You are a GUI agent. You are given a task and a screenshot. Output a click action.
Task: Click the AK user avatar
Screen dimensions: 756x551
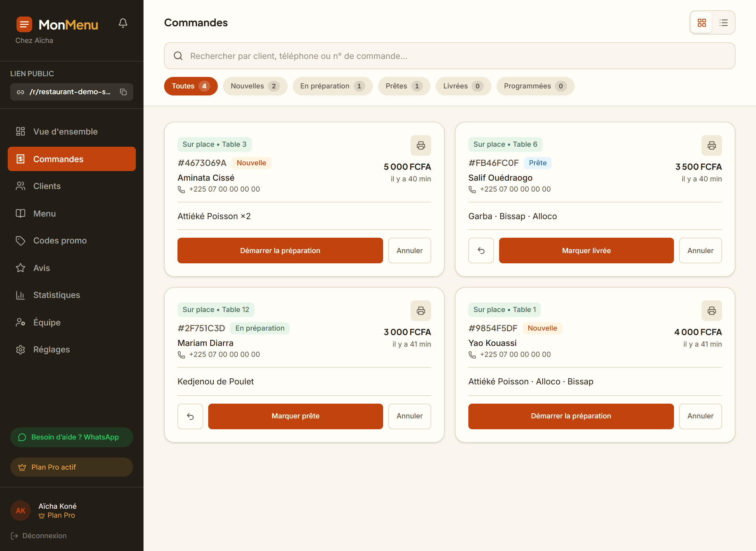click(21, 511)
